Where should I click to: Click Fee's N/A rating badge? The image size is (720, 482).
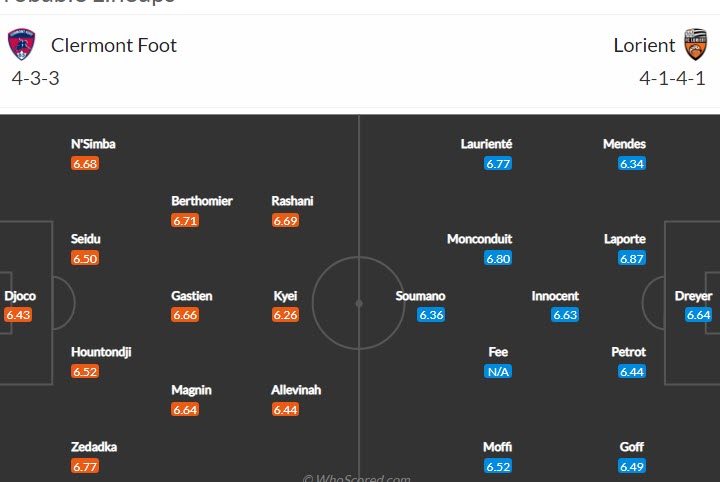pyautogui.click(x=498, y=371)
